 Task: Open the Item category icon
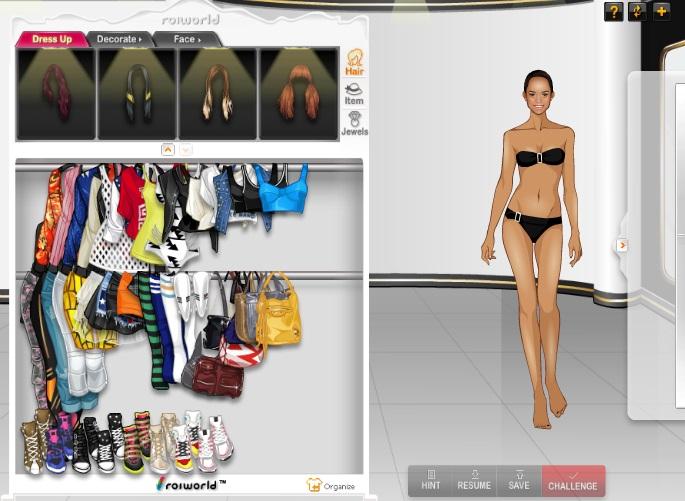pos(354,93)
